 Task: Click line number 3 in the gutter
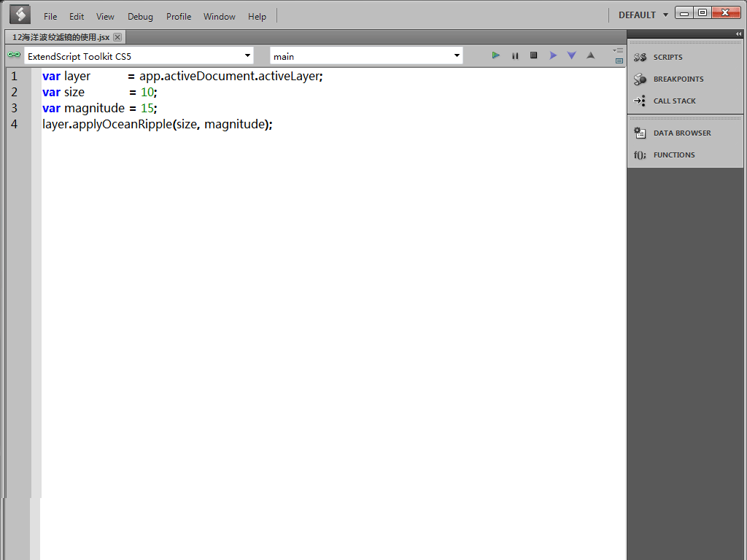pos(15,108)
